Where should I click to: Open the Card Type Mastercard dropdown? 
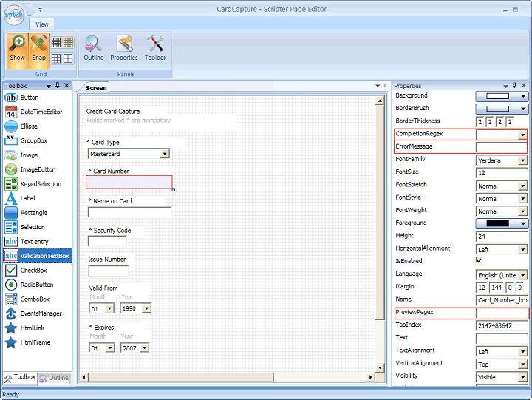click(x=165, y=154)
